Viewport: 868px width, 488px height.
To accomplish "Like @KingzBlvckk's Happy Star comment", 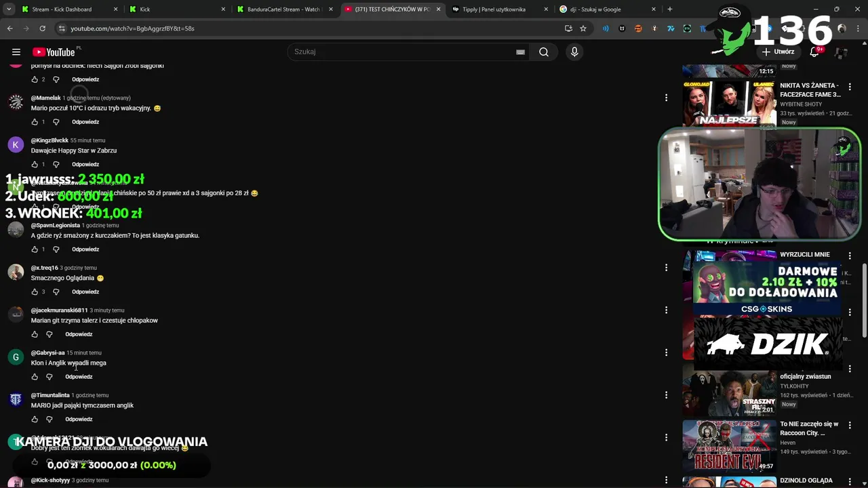I will 35,165.
